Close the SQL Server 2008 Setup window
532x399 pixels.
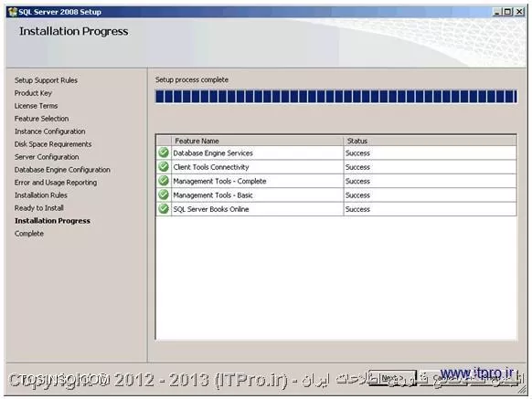click(519, 12)
